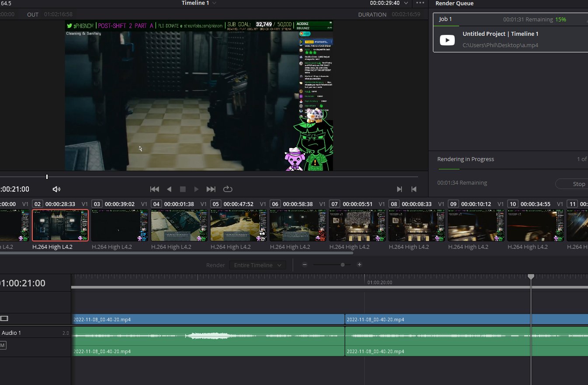Click the left-arrow-with-bar icon at viewer's far right
This screenshot has width=588, height=385.
pyautogui.click(x=414, y=189)
